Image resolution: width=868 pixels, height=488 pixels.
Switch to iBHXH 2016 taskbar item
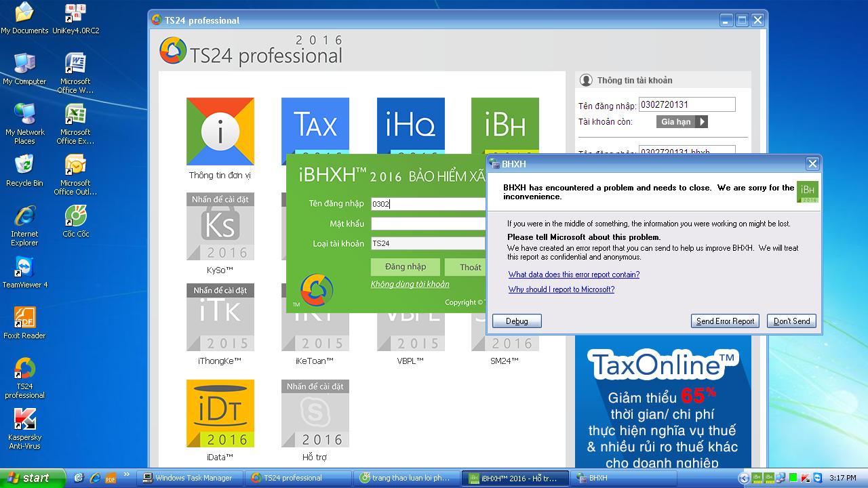515,478
